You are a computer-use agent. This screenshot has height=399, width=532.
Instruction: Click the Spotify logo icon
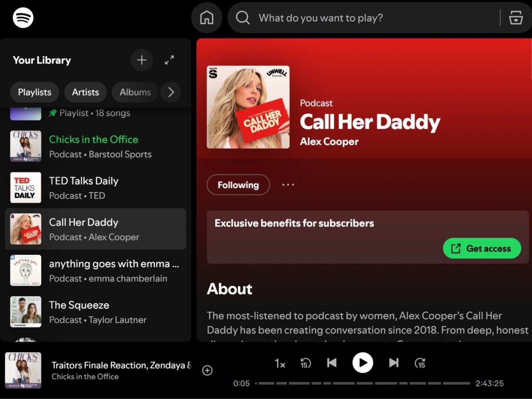[23, 18]
